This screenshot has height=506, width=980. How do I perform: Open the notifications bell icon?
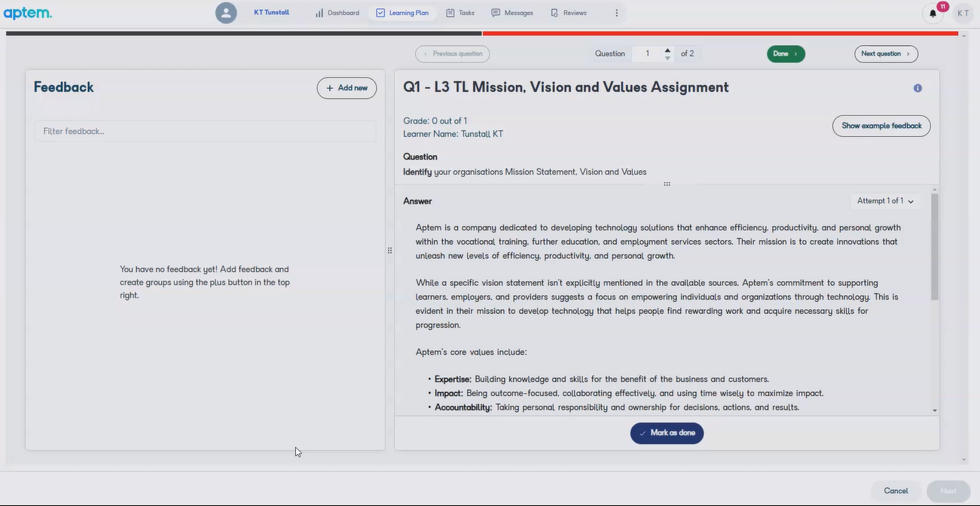click(x=933, y=13)
